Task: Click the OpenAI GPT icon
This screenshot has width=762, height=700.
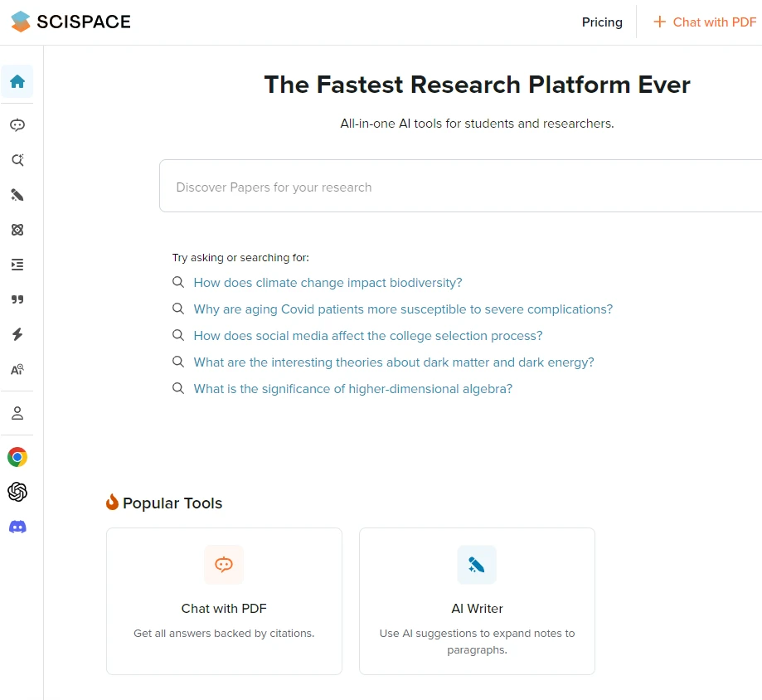Action: 17,492
